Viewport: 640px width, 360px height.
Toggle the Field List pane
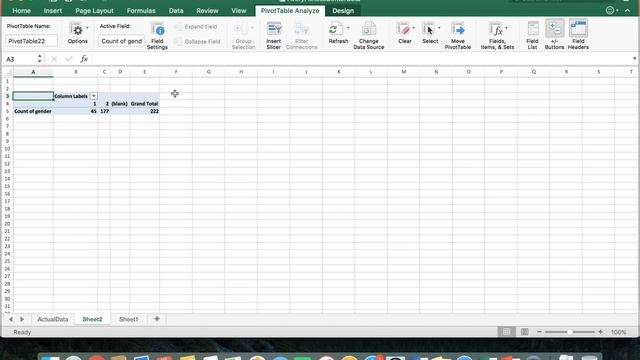coord(532,36)
